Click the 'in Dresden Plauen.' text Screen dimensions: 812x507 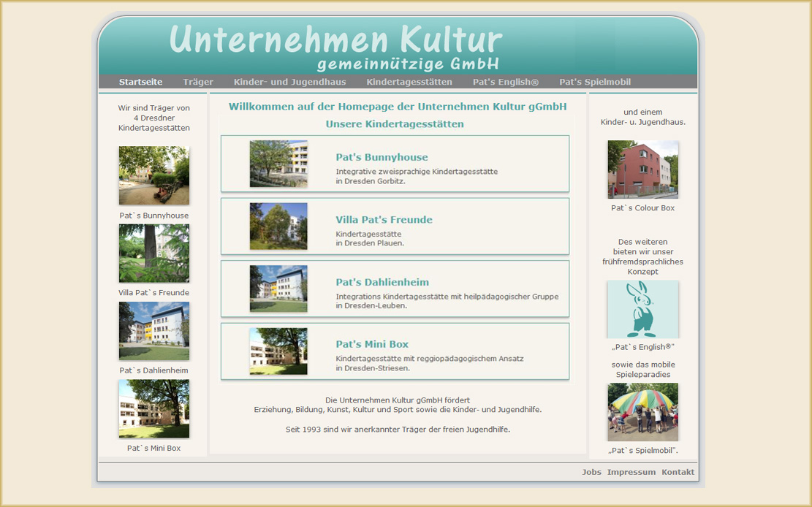coord(370,243)
